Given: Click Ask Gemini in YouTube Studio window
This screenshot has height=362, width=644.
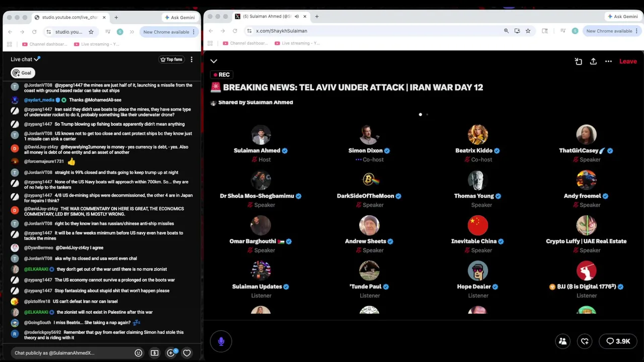Looking at the screenshot, I should click(180, 17).
